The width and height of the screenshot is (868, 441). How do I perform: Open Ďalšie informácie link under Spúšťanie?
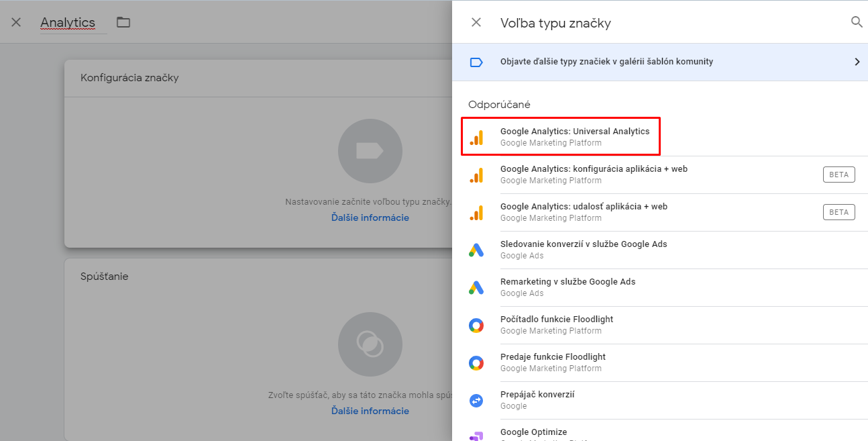[370, 411]
